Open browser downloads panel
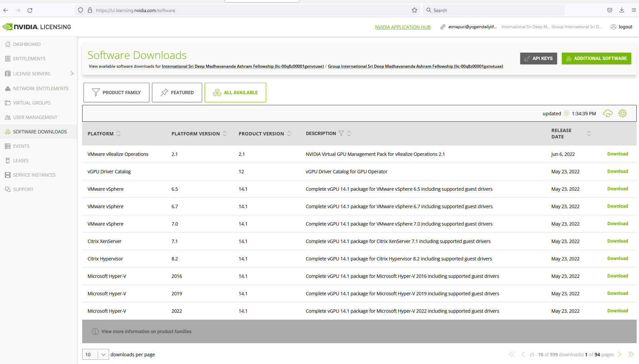The height and width of the screenshot is (364, 639). pyautogui.click(x=622, y=10)
